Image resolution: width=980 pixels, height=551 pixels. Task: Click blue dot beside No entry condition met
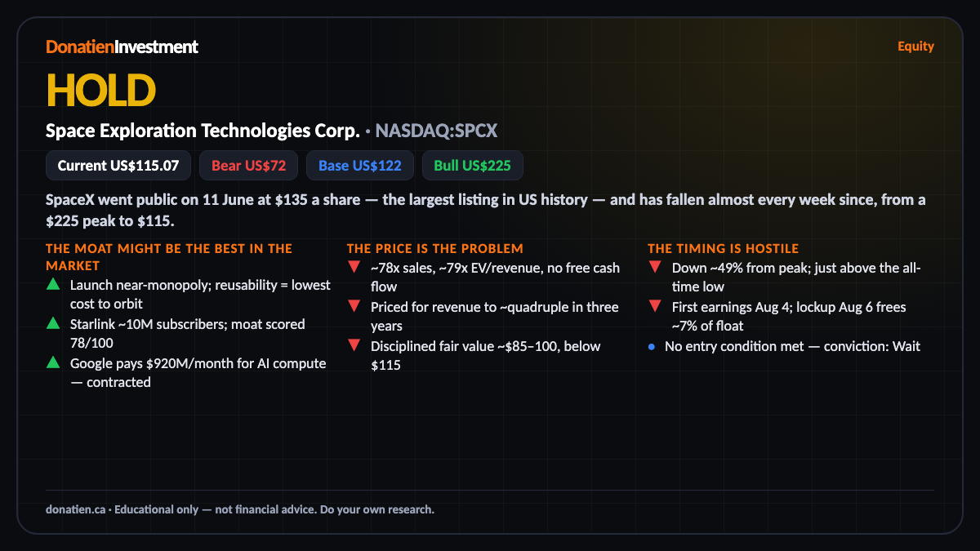(x=652, y=346)
